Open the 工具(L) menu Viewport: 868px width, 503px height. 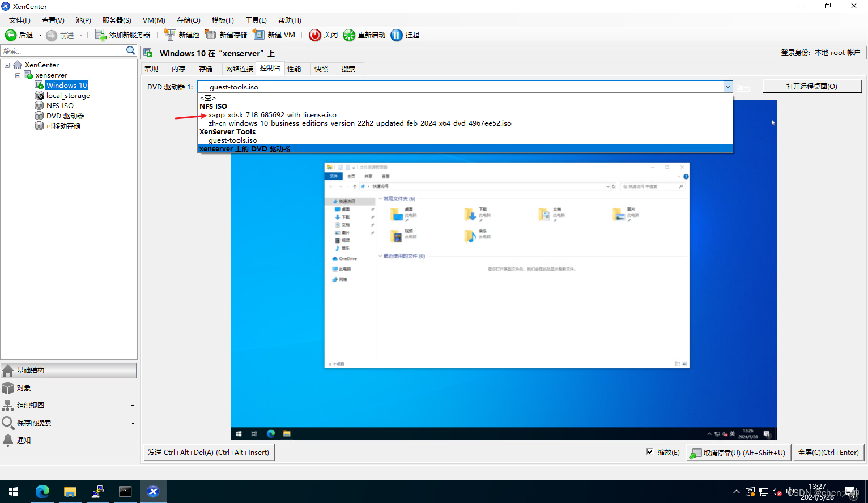pyautogui.click(x=256, y=20)
